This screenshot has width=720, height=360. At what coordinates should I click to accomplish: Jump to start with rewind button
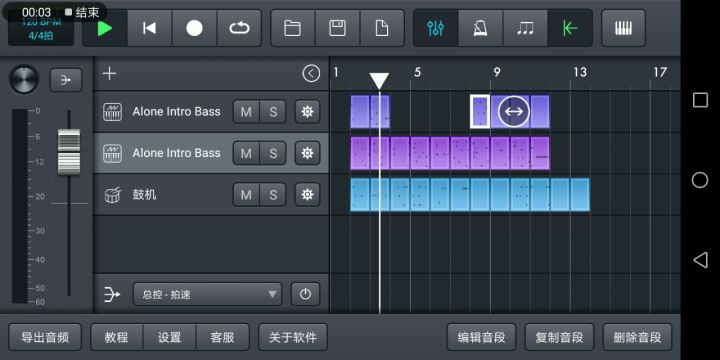pos(149,28)
